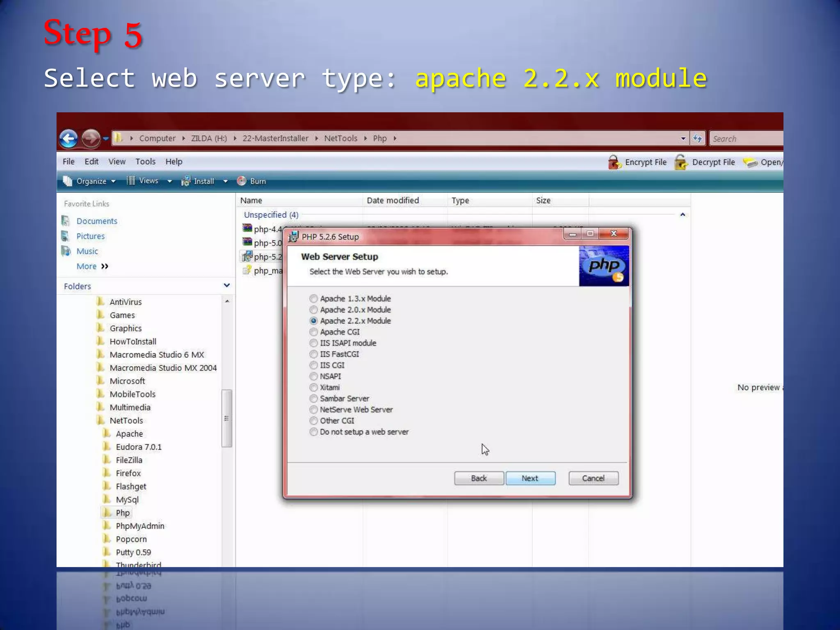
Task: Click the php-5.2 installer file icon
Action: tap(247, 256)
